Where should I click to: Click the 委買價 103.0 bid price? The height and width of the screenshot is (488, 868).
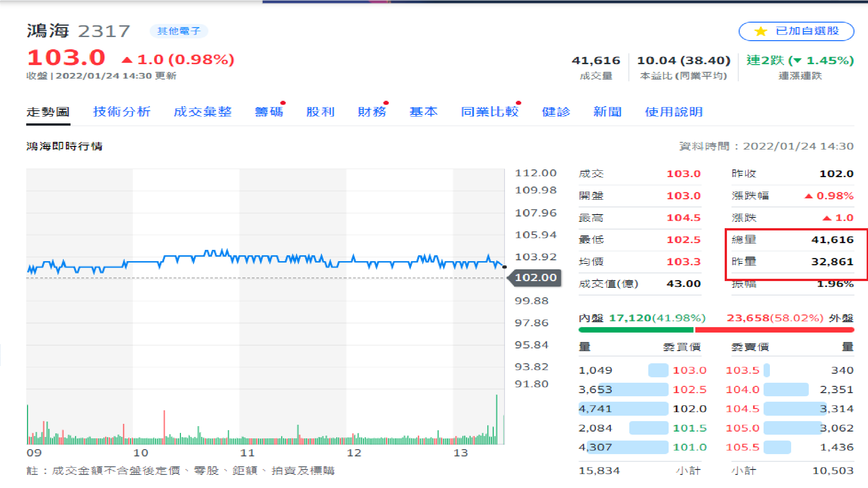click(x=689, y=370)
